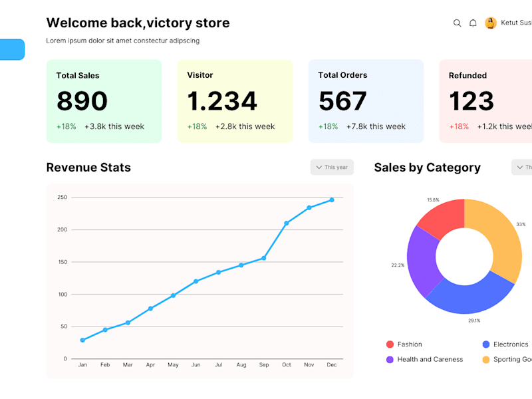Select the Health and Careness legend label
This screenshot has width=532, height=399.
tap(430, 359)
